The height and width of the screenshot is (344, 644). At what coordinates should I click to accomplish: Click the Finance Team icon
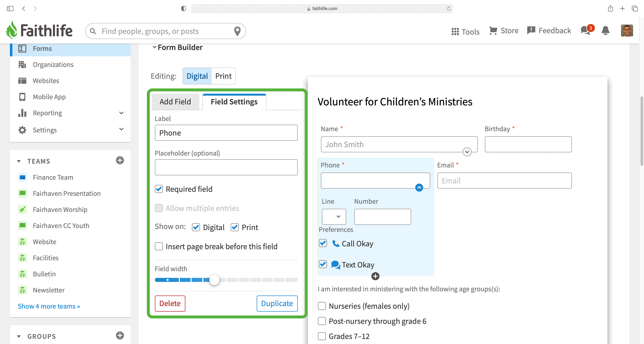pos(22,177)
